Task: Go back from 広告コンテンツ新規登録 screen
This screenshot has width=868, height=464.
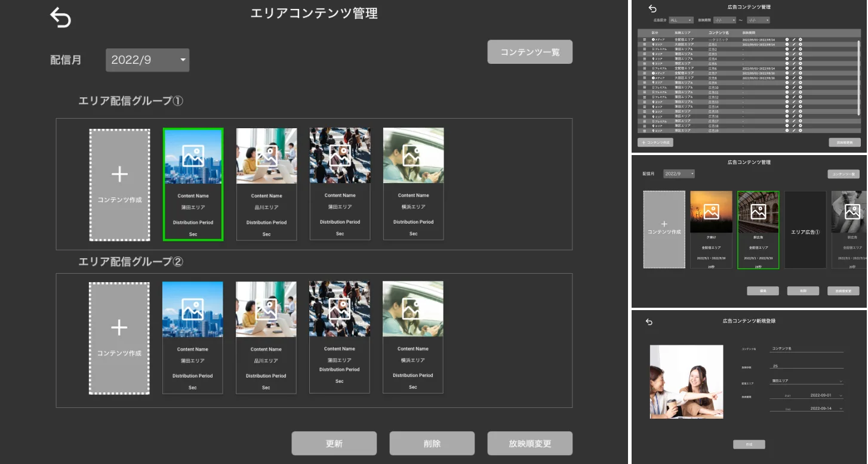Action: [649, 322]
